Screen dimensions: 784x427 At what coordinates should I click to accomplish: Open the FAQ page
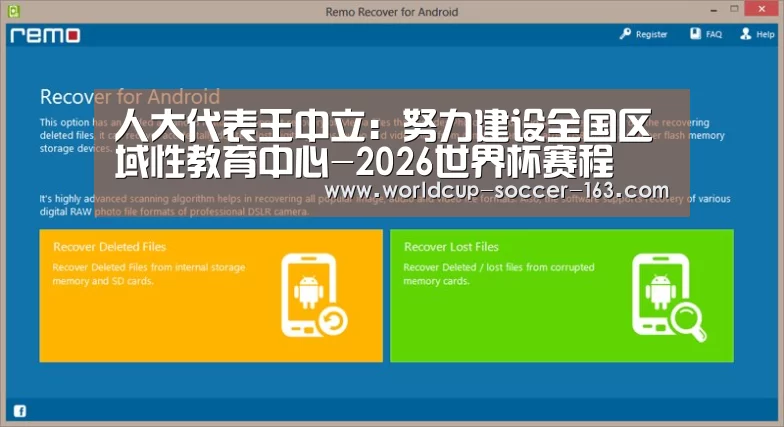[x=706, y=34]
